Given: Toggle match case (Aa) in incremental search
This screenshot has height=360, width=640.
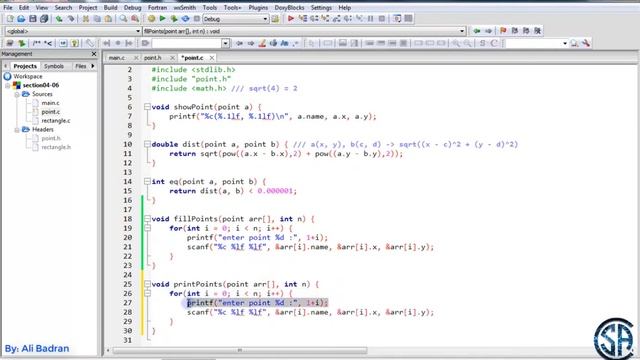Looking at the screenshot, I should coord(284,43).
